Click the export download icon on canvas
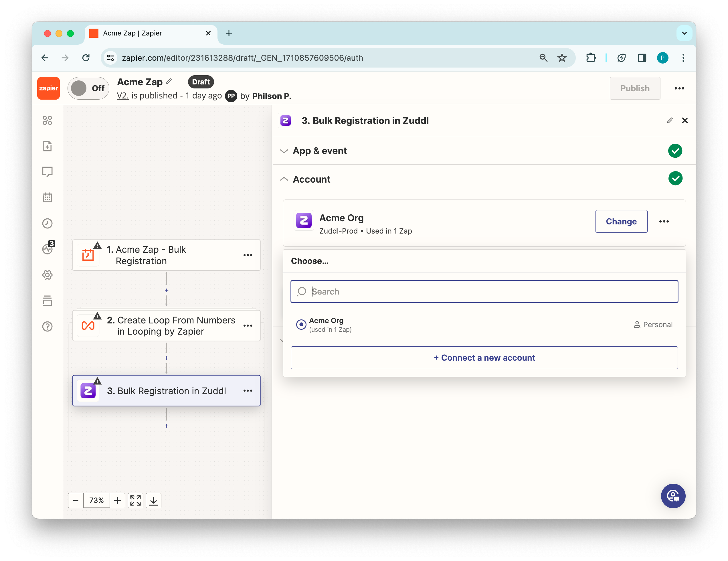The image size is (728, 561). (x=154, y=500)
